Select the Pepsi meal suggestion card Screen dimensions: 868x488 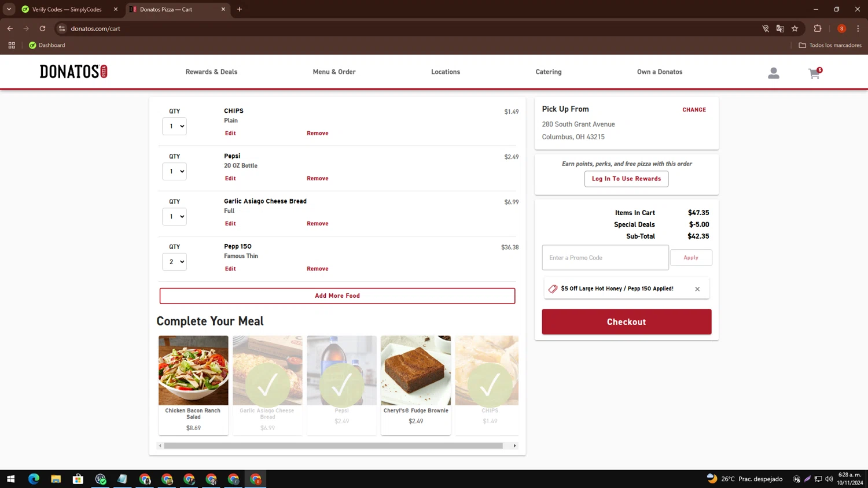click(x=341, y=385)
